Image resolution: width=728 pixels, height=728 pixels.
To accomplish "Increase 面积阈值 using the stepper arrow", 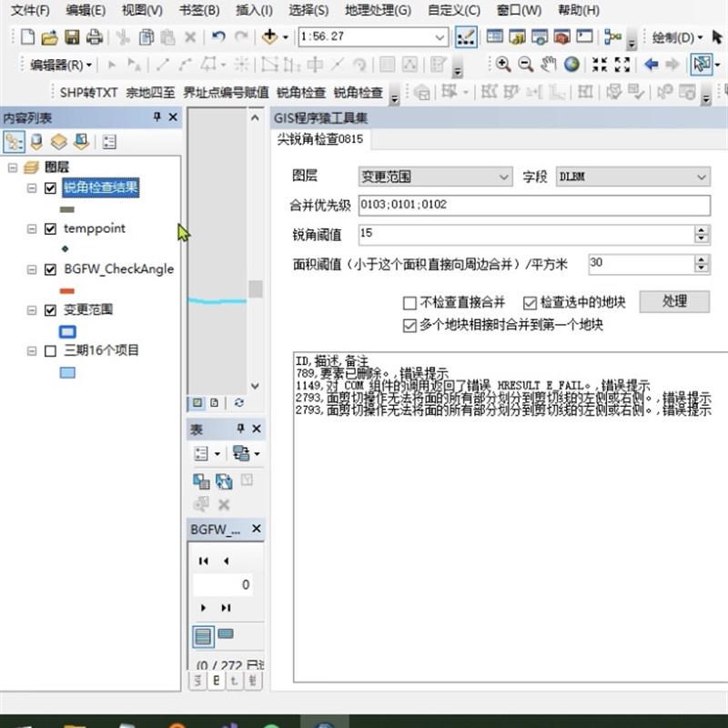I will tap(702, 260).
